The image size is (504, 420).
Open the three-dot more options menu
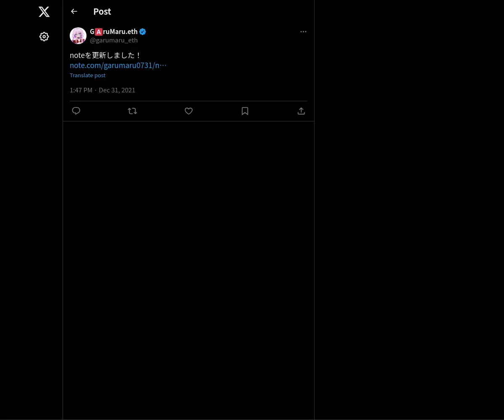(303, 32)
